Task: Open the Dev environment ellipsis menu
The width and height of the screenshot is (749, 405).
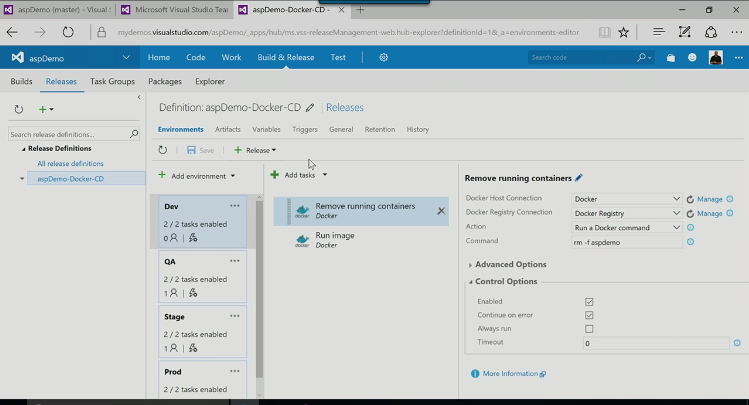Action: coord(234,206)
